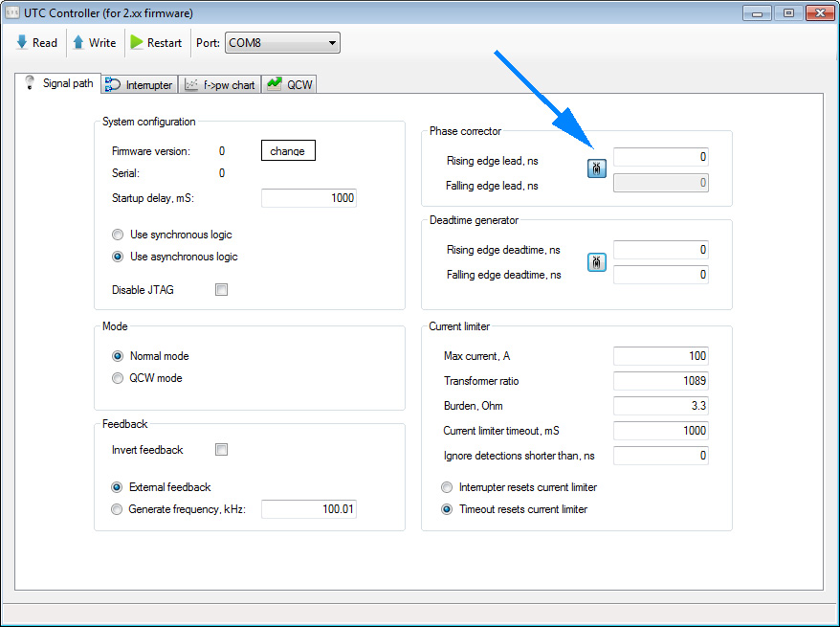Screen dimensions: 840x627
Task: Click the application icon in title bar
Action: point(14,12)
